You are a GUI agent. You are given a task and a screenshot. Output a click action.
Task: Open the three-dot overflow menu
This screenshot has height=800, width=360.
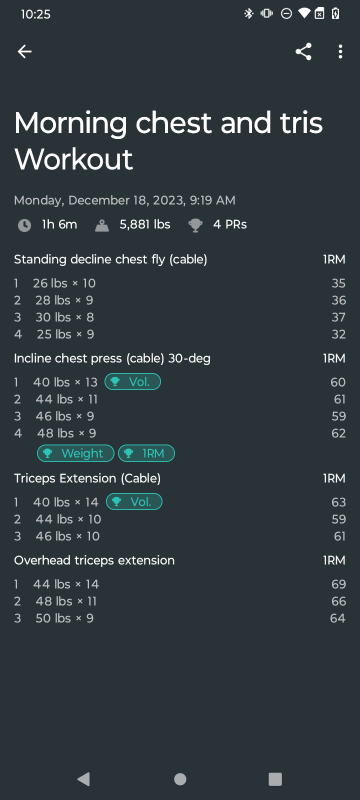click(x=340, y=52)
